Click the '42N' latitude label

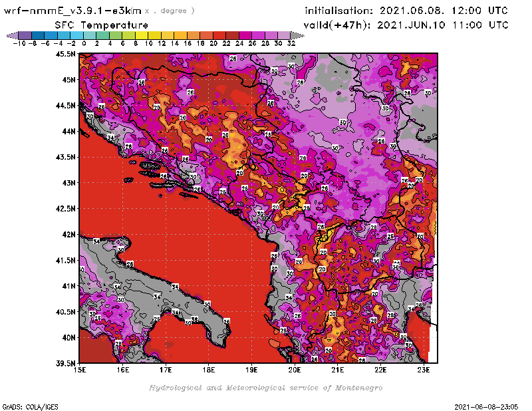point(68,235)
